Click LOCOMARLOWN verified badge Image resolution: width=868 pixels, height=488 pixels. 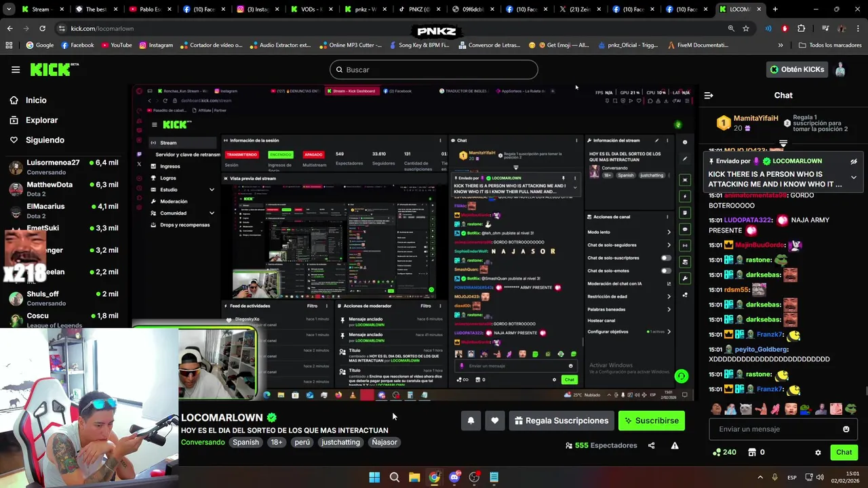click(x=272, y=418)
